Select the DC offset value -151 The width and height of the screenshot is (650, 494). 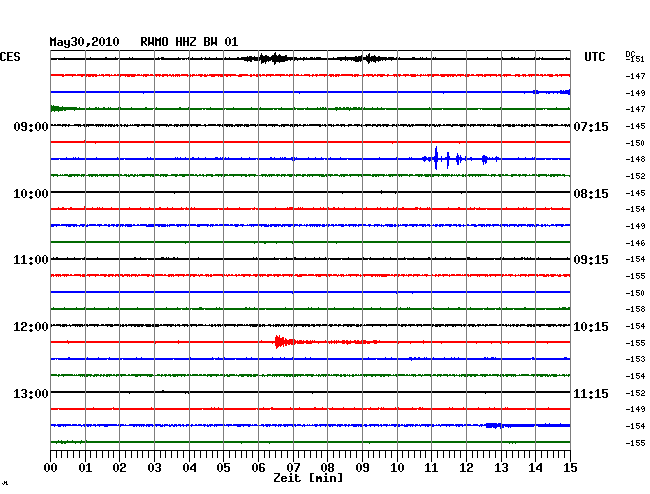(x=635, y=59)
